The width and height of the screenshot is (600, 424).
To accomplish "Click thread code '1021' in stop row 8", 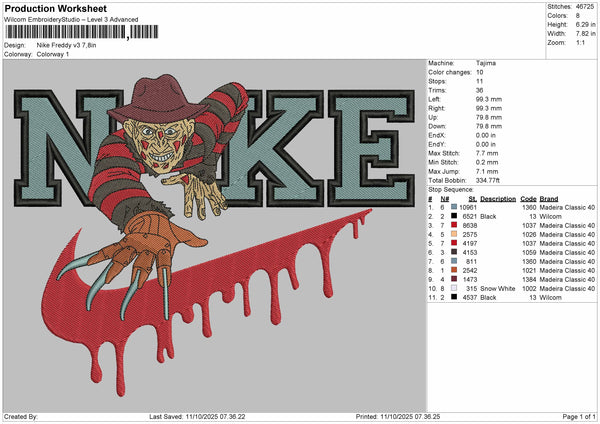I will click(x=529, y=270).
